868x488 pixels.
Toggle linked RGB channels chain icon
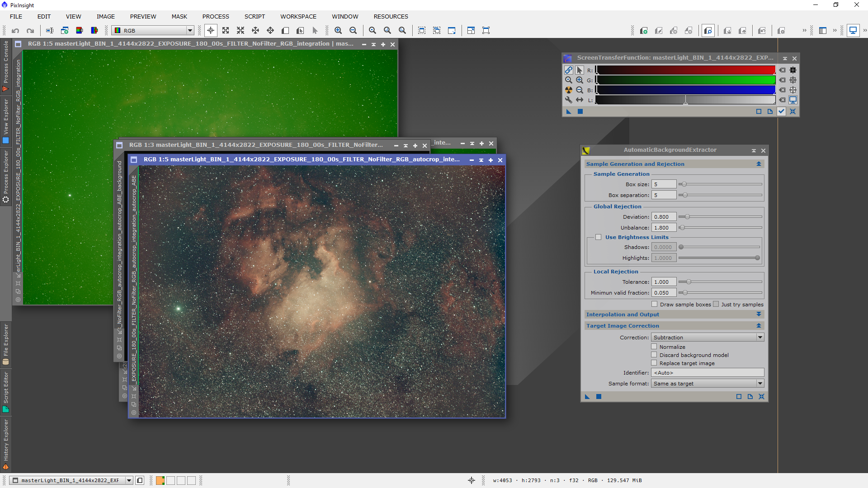pyautogui.click(x=569, y=70)
